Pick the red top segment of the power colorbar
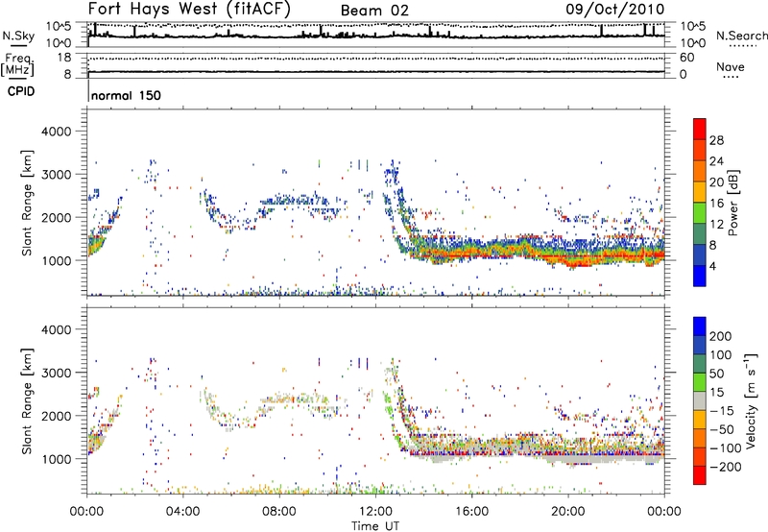The height and width of the screenshot is (532, 768). point(700,130)
